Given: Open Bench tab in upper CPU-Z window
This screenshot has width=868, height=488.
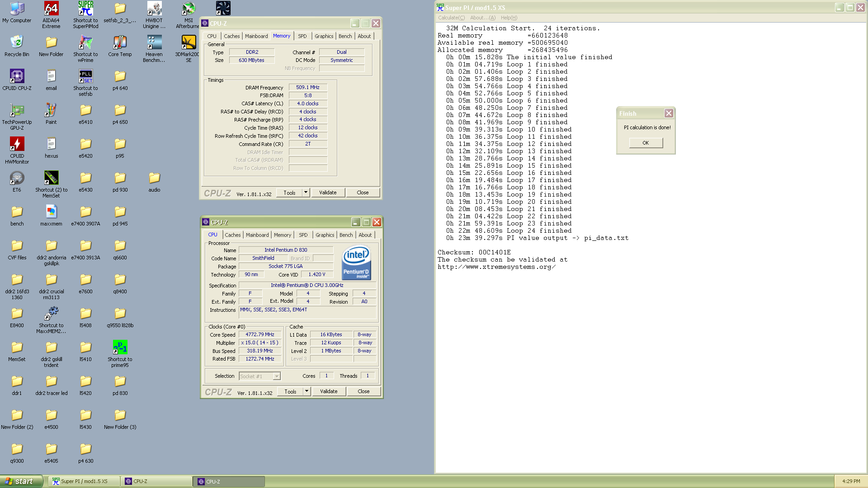Looking at the screenshot, I should point(345,36).
